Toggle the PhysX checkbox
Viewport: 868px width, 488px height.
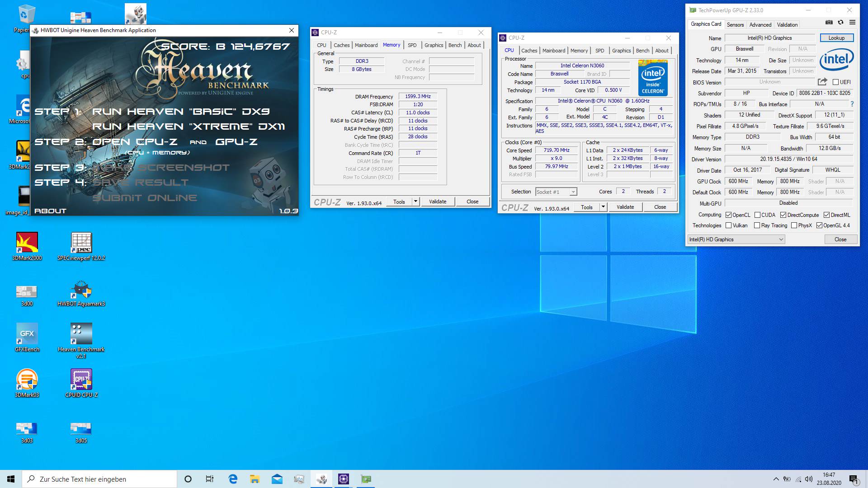(x=794, y=225)
